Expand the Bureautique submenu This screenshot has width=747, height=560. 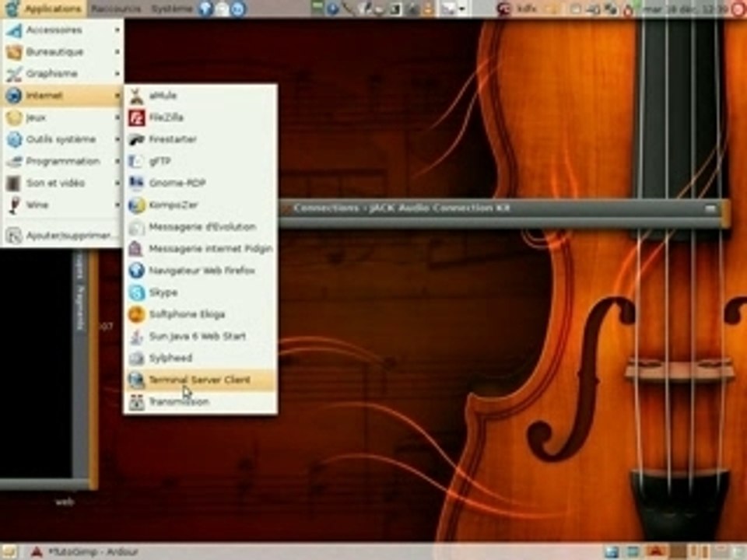click(62, 52)
